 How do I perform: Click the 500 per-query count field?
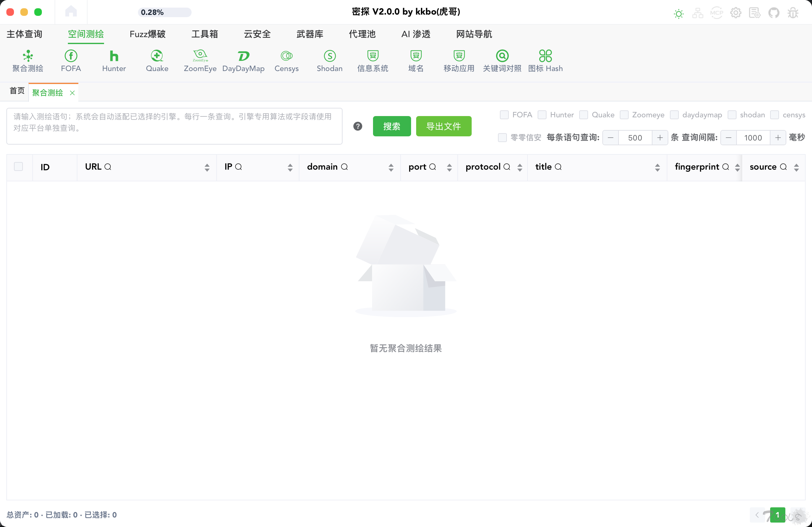pos(635,138)
